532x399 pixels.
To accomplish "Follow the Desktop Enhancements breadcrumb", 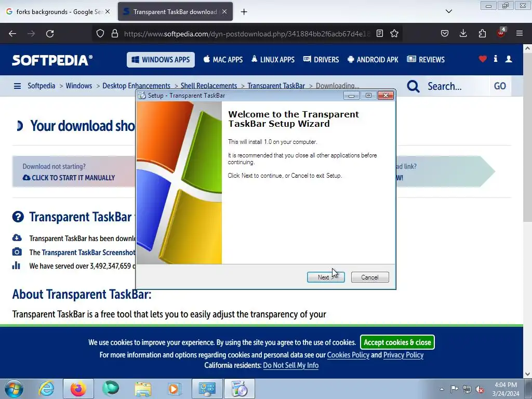I will point(137,86).
